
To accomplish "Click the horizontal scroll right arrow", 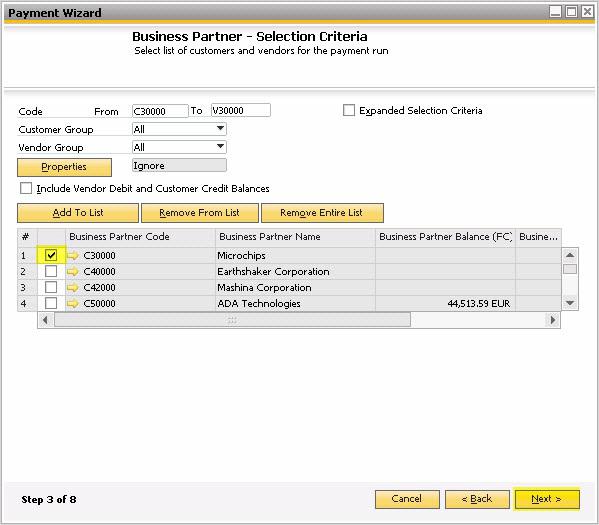I will (x=553, y=320).
